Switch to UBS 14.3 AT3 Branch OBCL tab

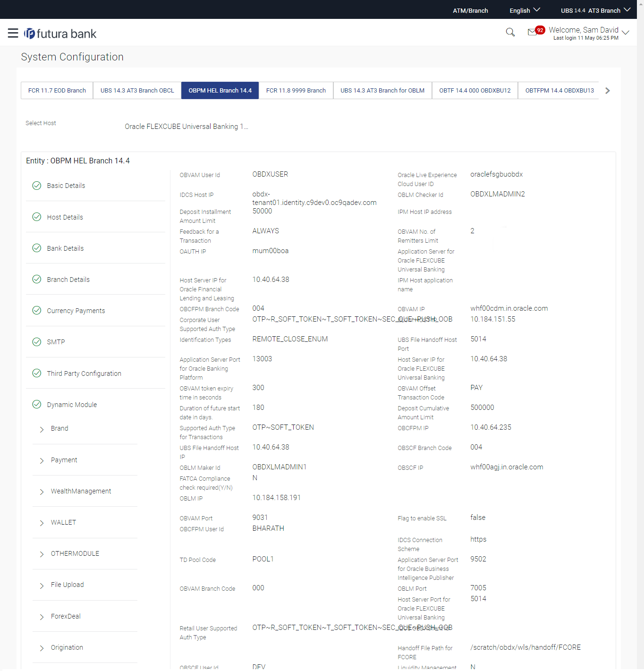click(x=137, y=90)
